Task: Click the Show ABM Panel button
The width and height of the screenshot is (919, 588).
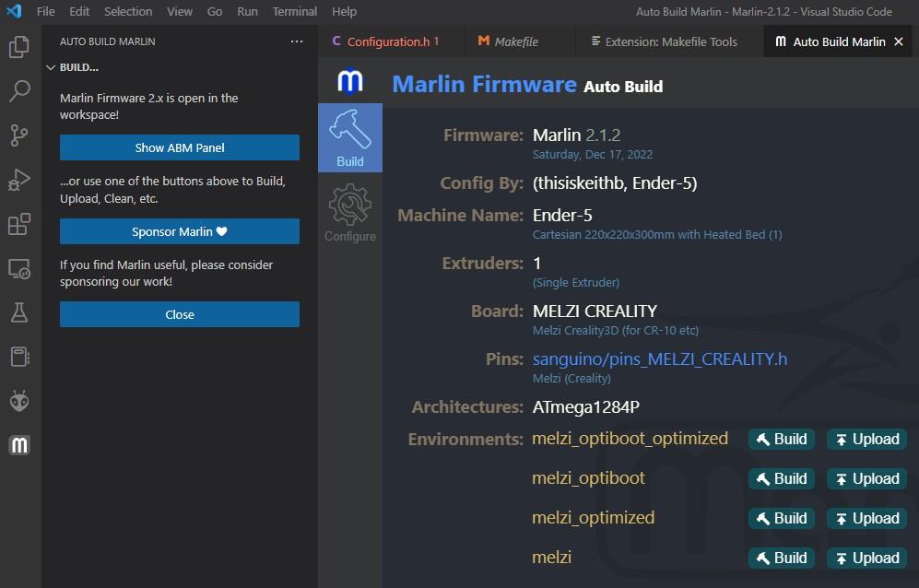Action: click(180, 147)
